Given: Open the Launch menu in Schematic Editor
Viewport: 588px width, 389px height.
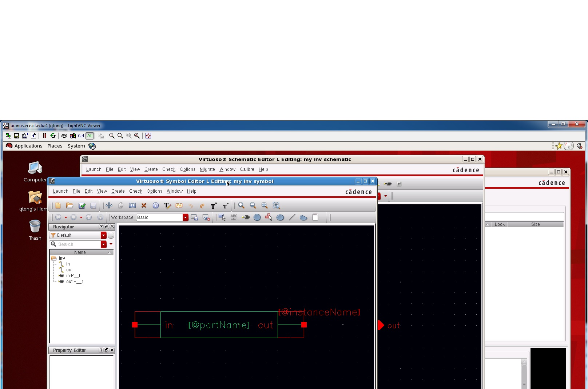Looking at the screenshot, I should pos(94,169).
